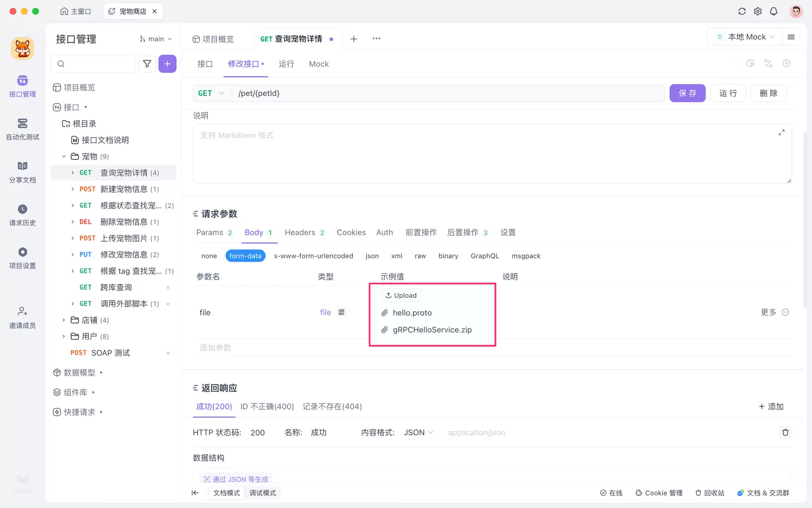
Task: Click the purple plus add button
Action: tap(167, 64)
